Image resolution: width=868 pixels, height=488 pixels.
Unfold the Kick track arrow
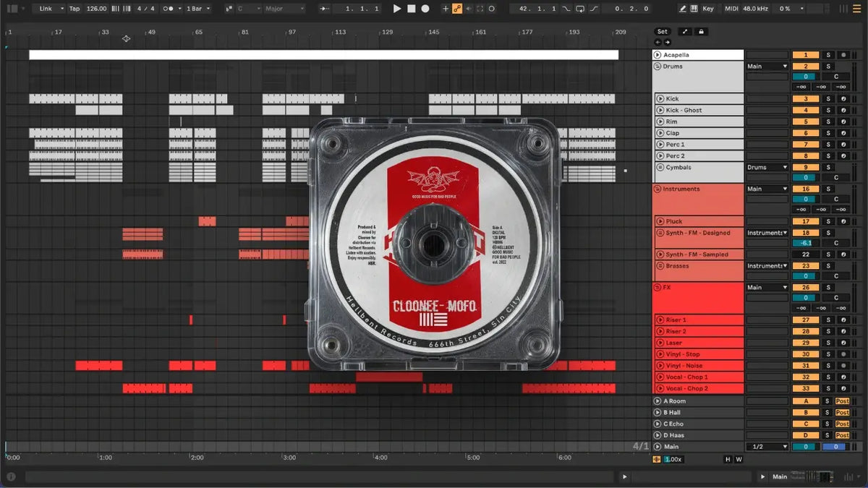point(660,98)
